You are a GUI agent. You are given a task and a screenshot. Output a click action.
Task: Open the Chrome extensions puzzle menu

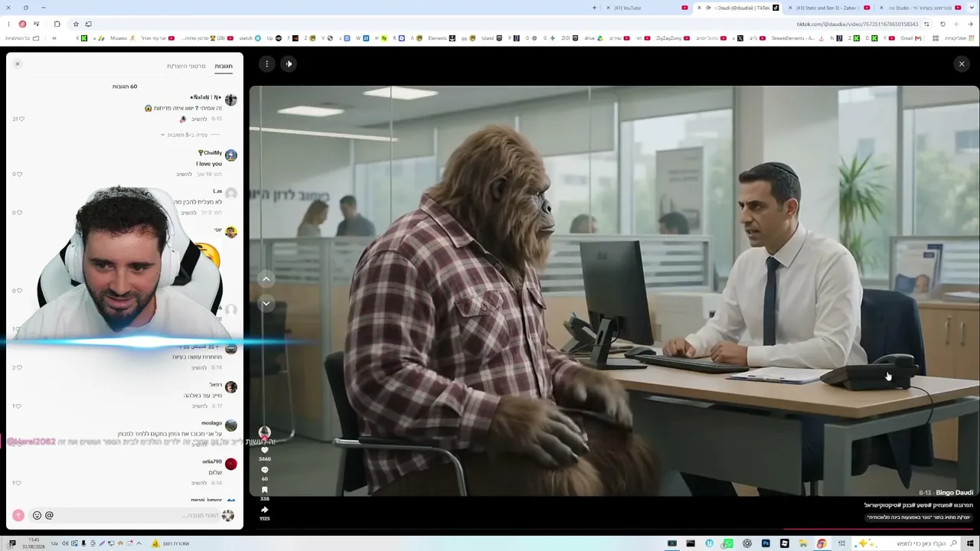click(57, 24)
